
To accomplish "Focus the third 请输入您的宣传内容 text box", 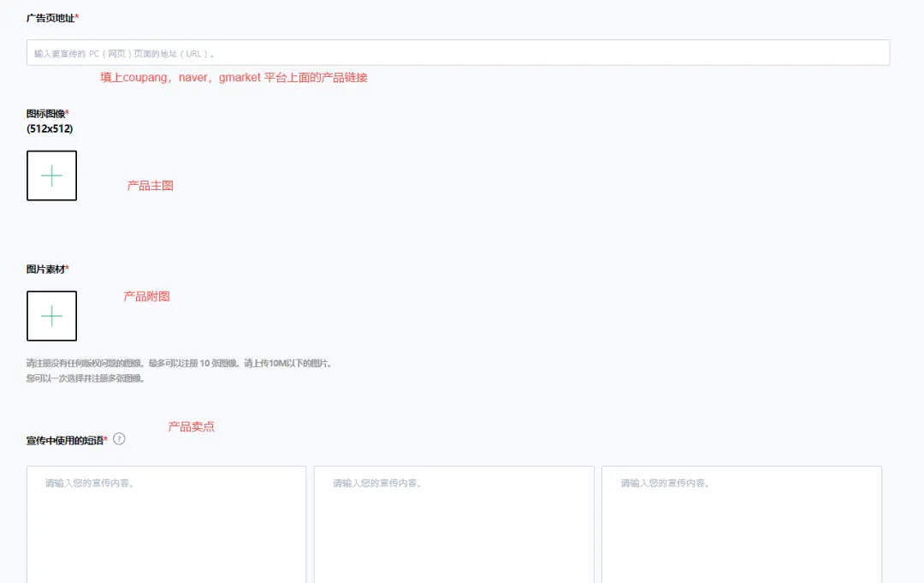I will click(742, 525).
